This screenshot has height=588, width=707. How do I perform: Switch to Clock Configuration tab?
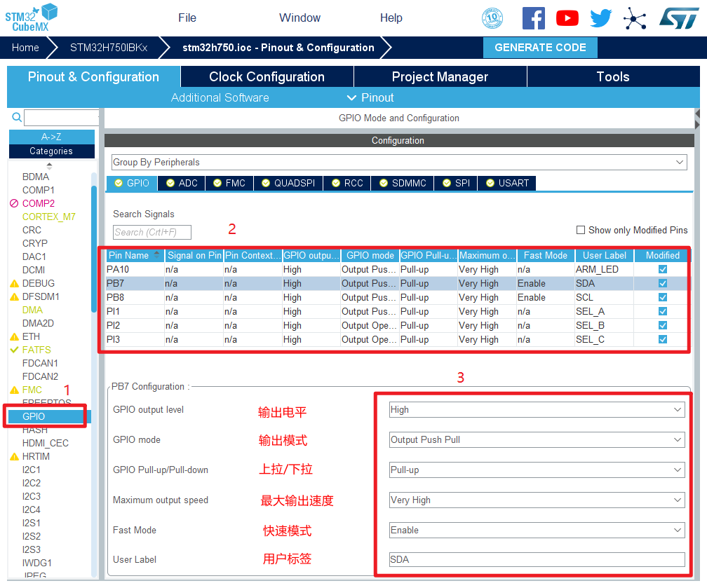(267, 77)
